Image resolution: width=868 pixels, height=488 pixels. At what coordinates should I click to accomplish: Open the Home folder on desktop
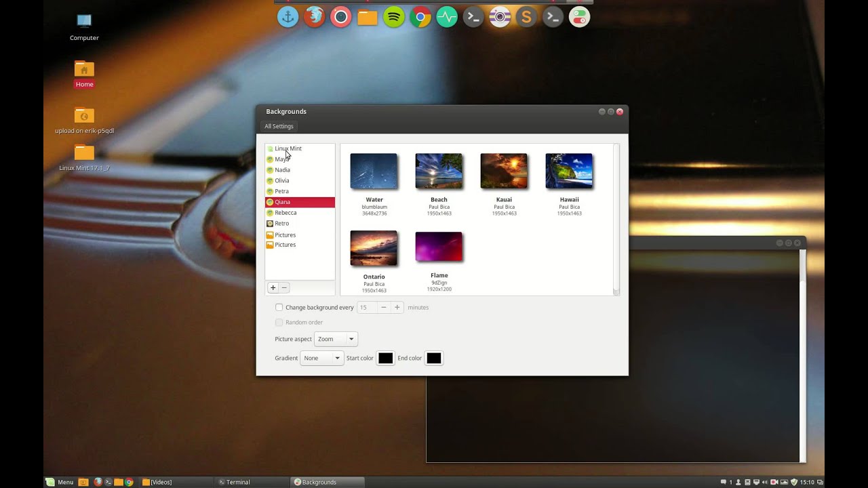84,75
